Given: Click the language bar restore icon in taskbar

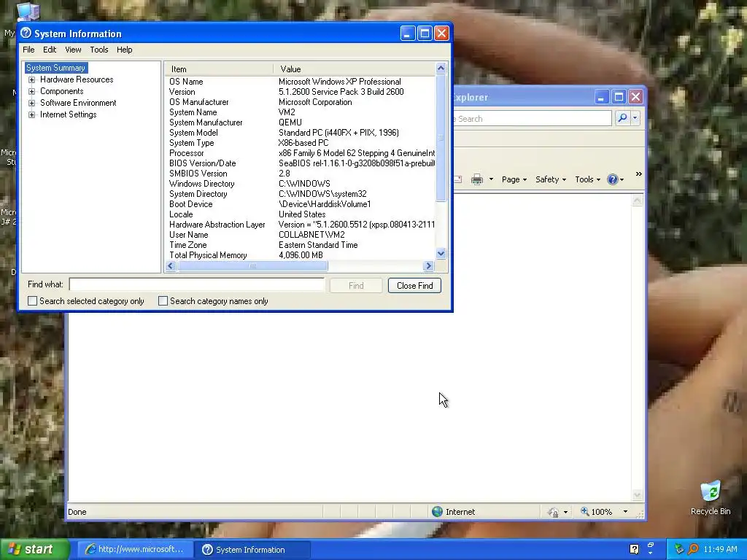Looking at the screenshot, I should coord(651,545).
